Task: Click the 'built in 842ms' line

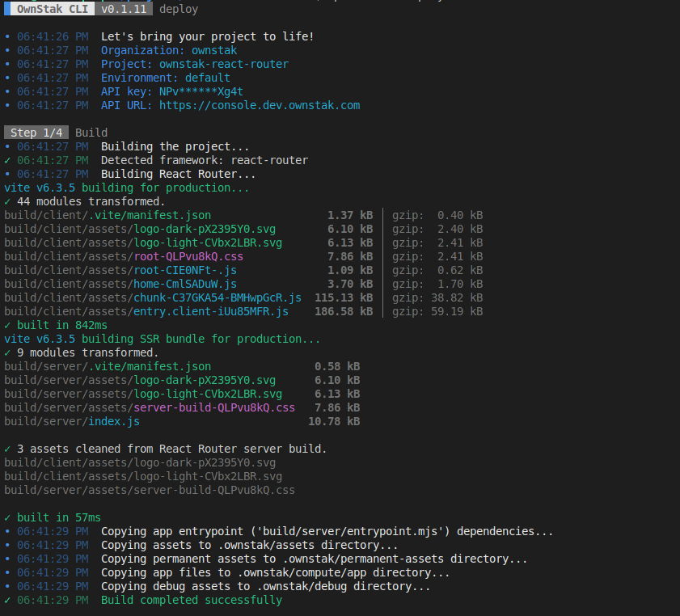Action: (x=62, y=326)
